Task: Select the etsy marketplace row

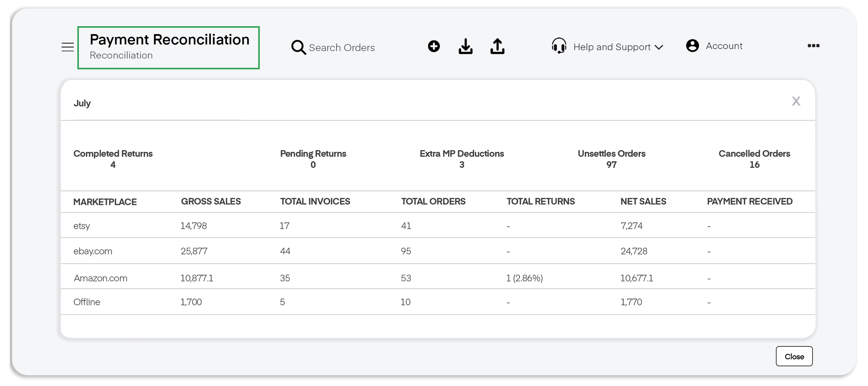Action: pyautogui.click(x=82, y=226)
